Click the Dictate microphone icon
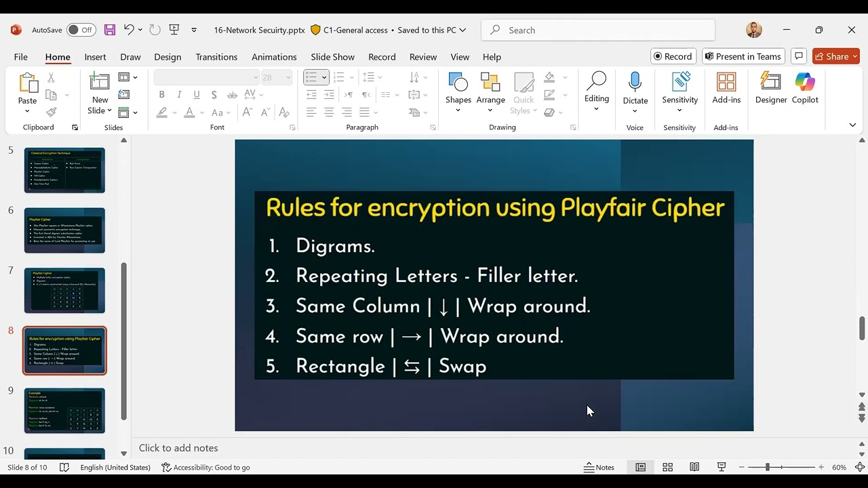 click(635, 83)
